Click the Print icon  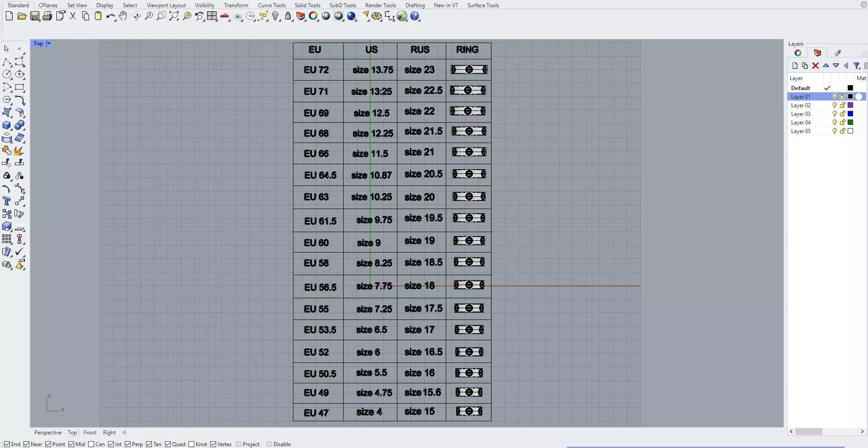[x=47, y=16]
